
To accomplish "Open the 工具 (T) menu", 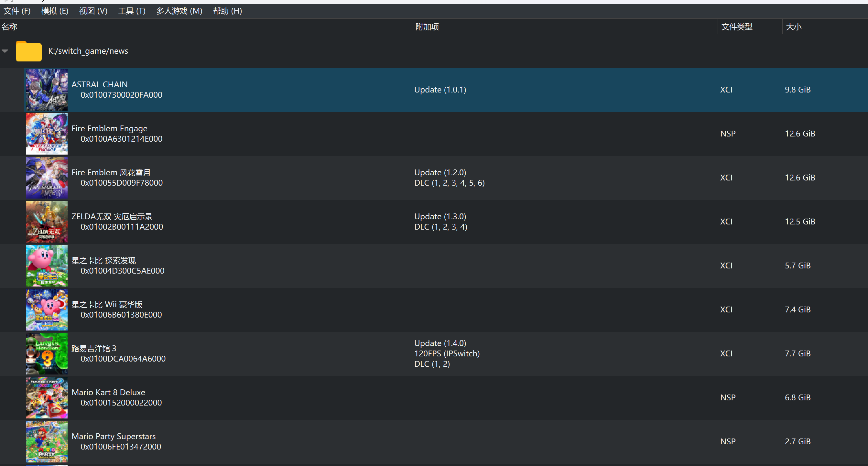I will coord(132,11).
